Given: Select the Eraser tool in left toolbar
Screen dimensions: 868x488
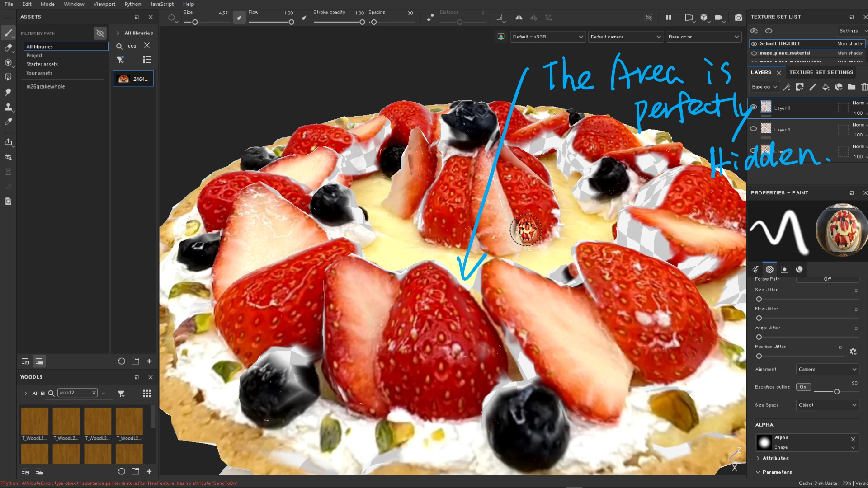Looking at the screenshot, I should [8, 47].
